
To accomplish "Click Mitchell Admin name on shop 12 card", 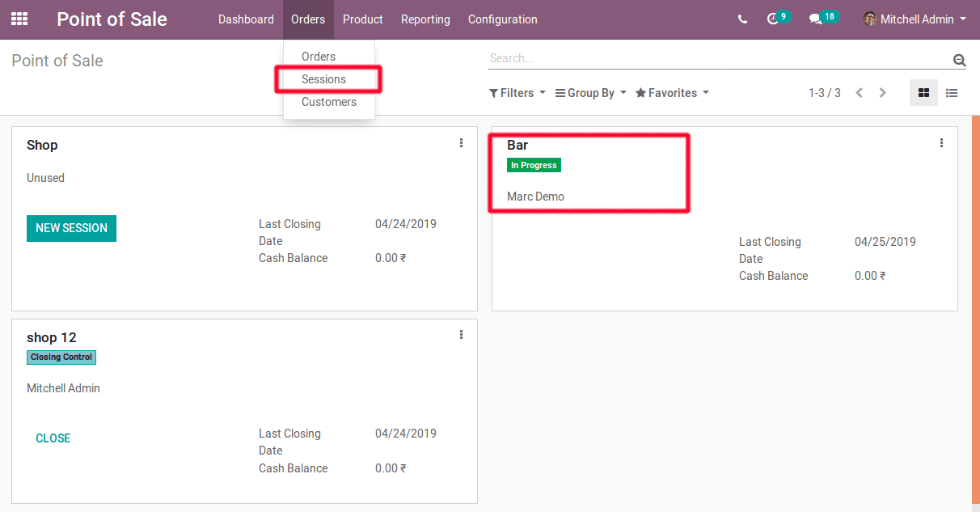I will [63, 388].
